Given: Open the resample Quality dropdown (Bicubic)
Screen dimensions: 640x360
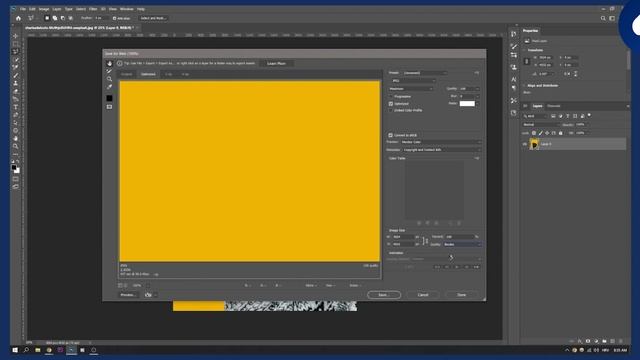Looking at the screenshot, I should point(462,244).
